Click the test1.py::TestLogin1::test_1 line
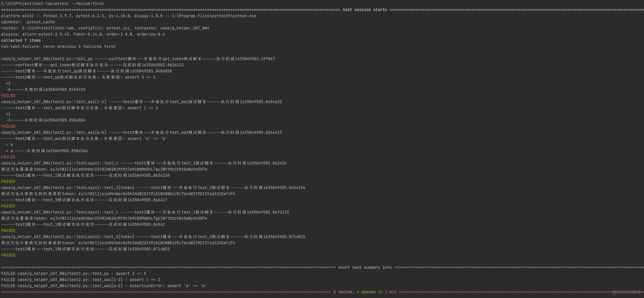The width and height of the screenshot is (644, 298). (144, 163)
